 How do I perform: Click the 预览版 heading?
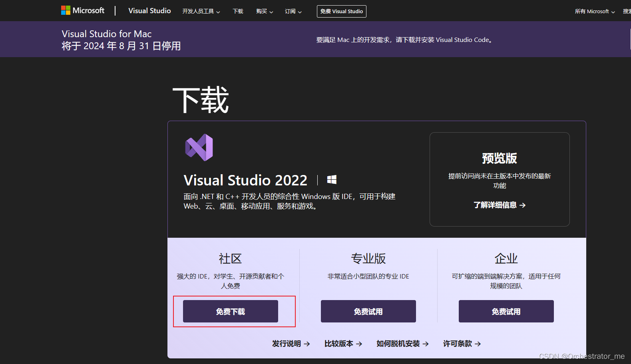(500, 158)
